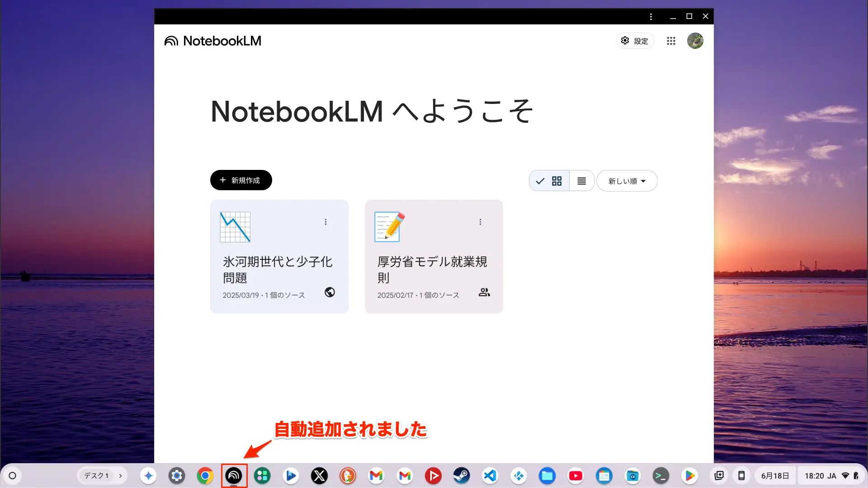Viewport: 868px width, 488px height.
Task: Click the 2025/03/19・1 個のソース text
Action: tap(264, 295)
